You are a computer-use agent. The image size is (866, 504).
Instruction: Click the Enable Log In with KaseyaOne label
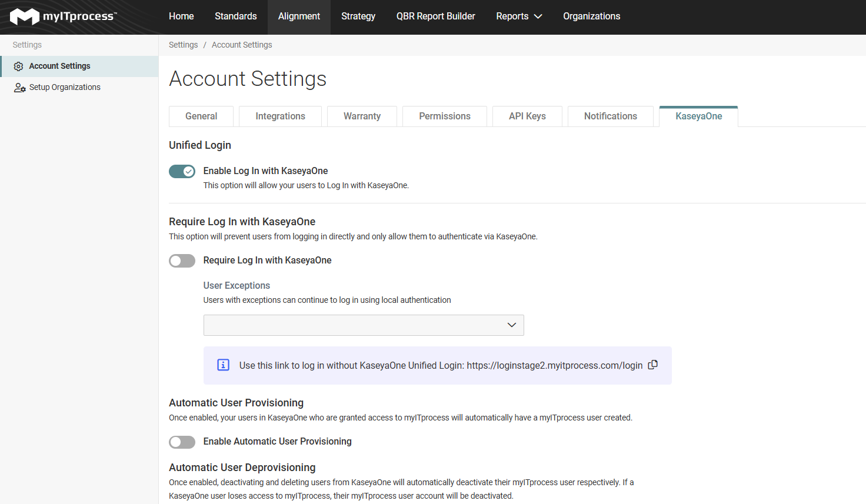click(266, 171)
